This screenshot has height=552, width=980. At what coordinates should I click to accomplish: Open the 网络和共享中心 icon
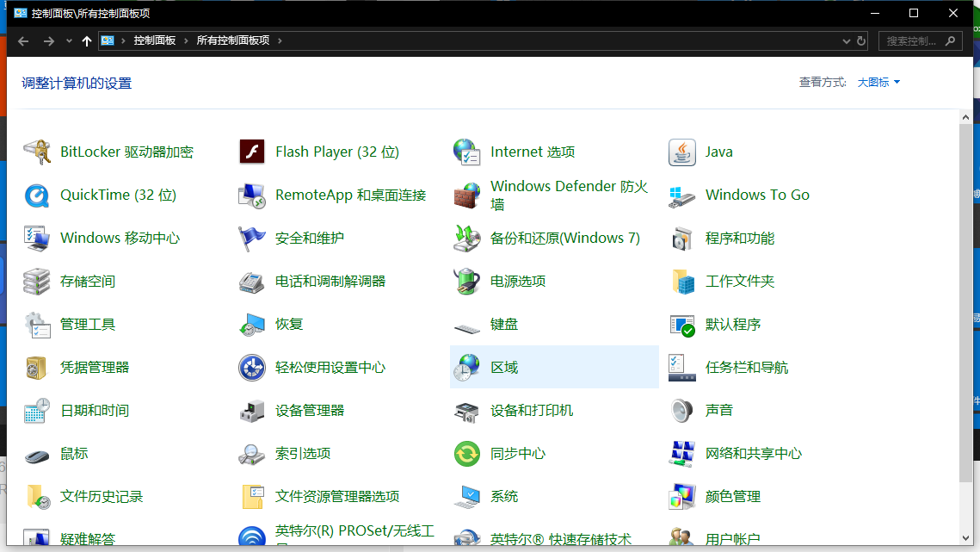(x=682, y=455)
